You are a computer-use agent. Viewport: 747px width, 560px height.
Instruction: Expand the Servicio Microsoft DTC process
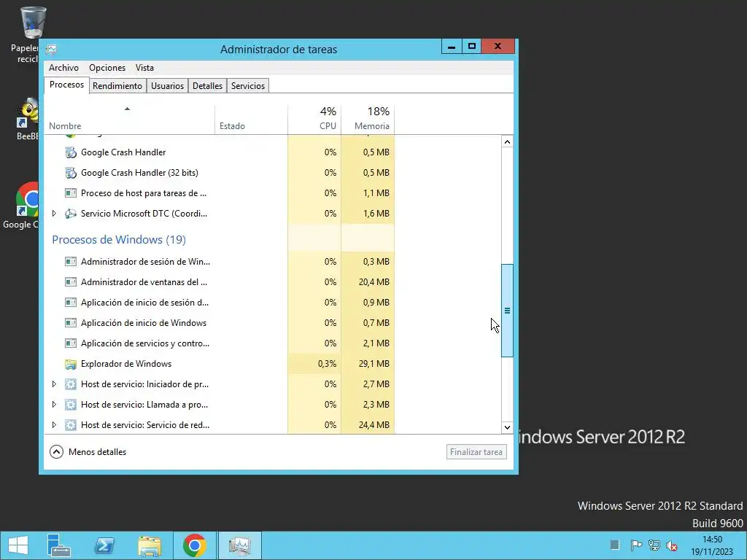pos(54,214)
